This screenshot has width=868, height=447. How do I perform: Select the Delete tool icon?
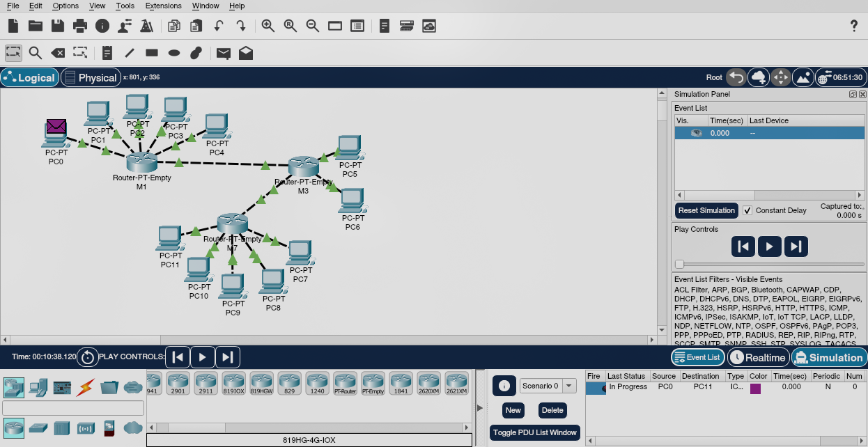pos(58,53)
